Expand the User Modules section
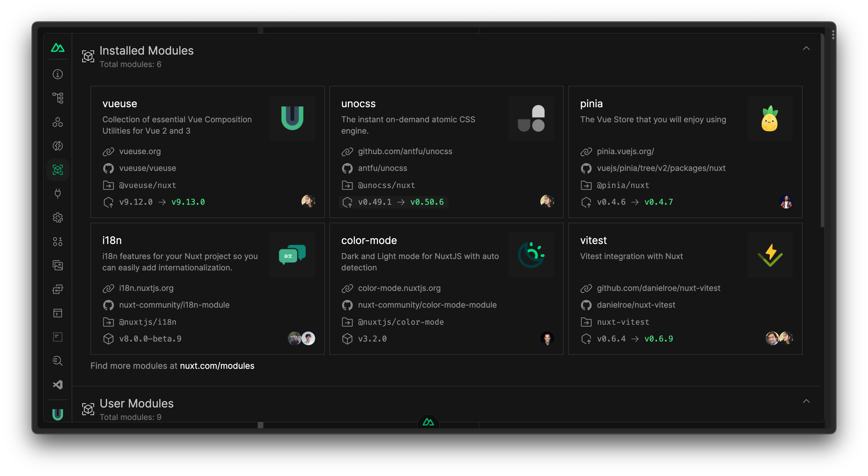 (x=806, y=401)
